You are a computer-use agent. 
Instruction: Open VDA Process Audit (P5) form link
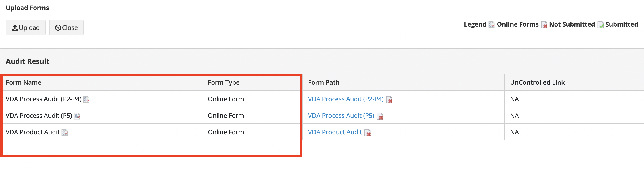click(341, 116)
